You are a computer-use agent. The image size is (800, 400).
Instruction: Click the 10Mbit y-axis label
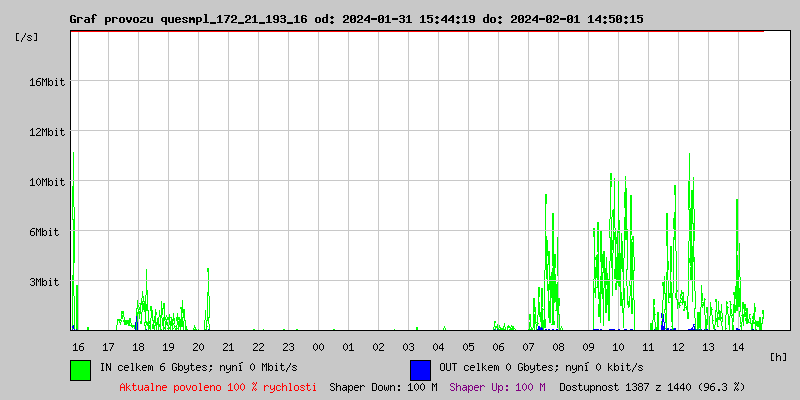coord(47,182)
